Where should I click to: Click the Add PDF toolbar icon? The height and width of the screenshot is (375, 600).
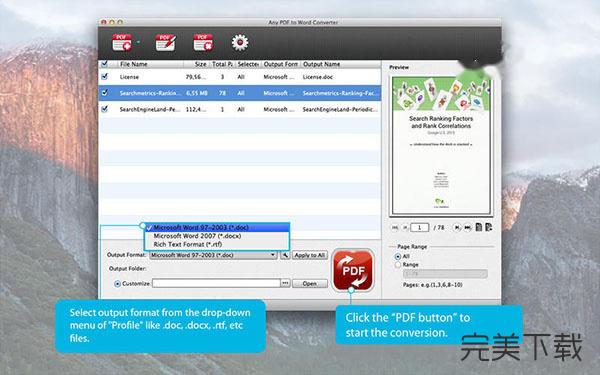click(x=122, y=42)
